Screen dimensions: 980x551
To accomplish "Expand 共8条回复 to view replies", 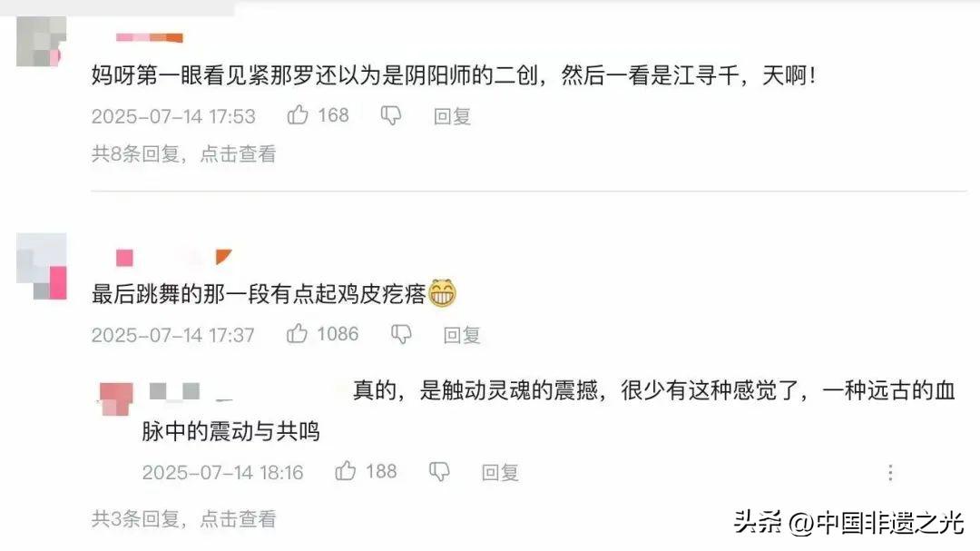I will [x=183, y=153].
